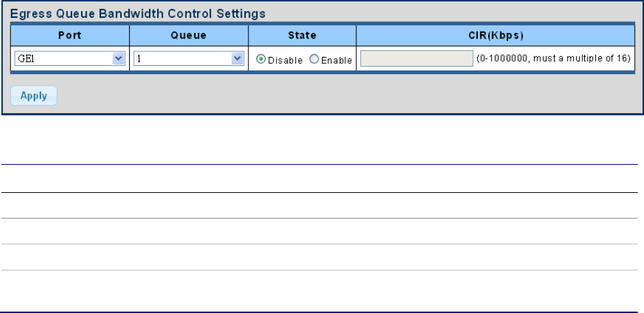The width and height of the screenshot is (644, 313).
Task: Open the Queue dropdown showing 1
Action: [x=189, y=59]
